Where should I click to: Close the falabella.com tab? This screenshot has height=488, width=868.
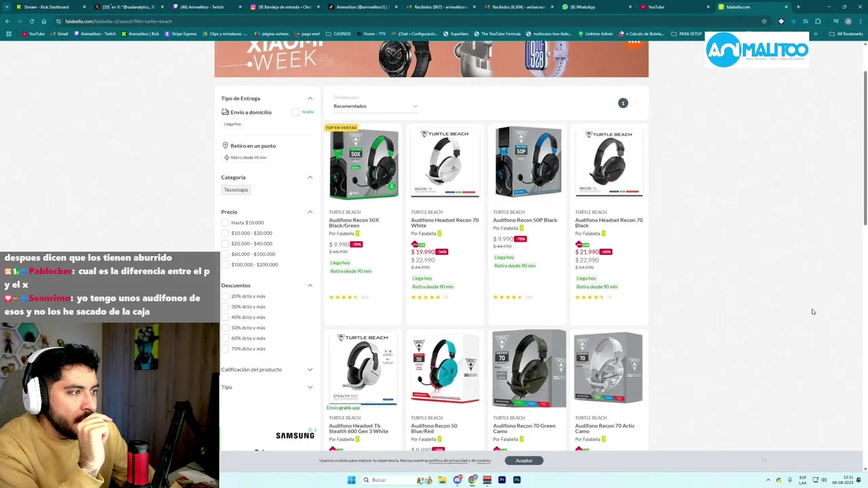point(786,7)
